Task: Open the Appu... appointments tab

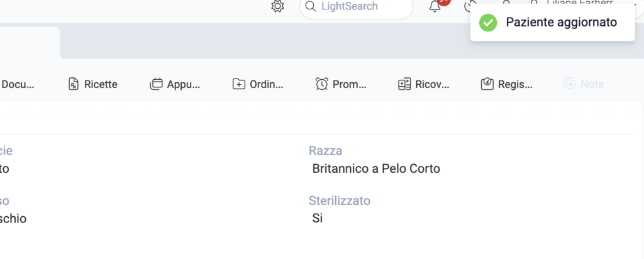Action: 175,84
